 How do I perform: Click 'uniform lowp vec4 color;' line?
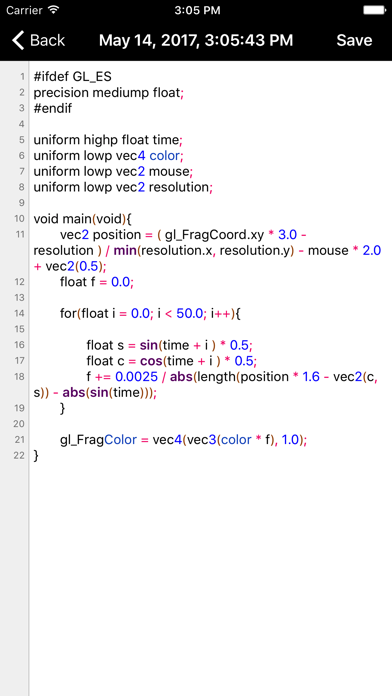pos(108,156)
